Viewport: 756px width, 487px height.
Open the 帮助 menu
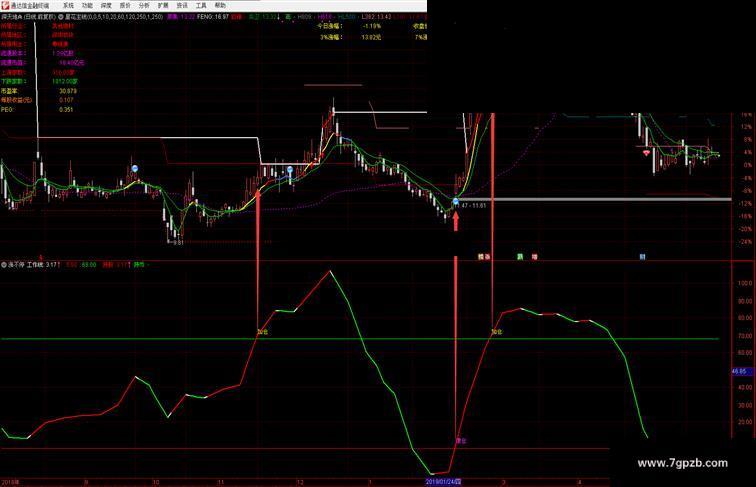tap(220, 5)
